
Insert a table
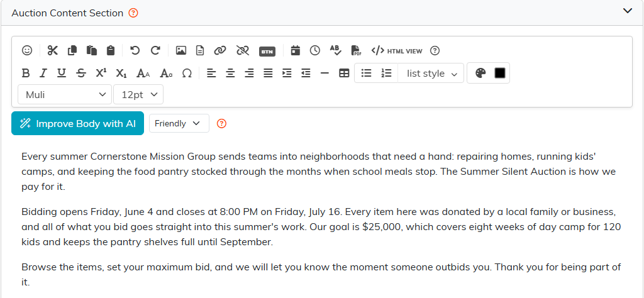coord(344,74)
